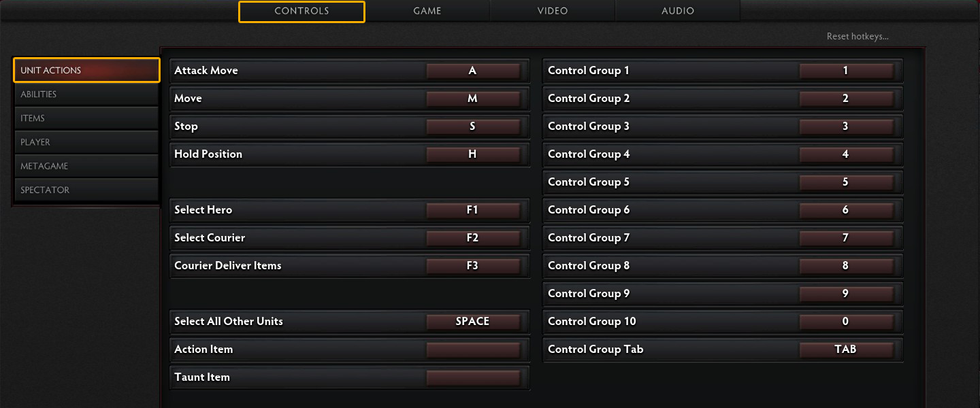
Task: Rebind the Attack Move hotkey field
Action: pos(473,71)
